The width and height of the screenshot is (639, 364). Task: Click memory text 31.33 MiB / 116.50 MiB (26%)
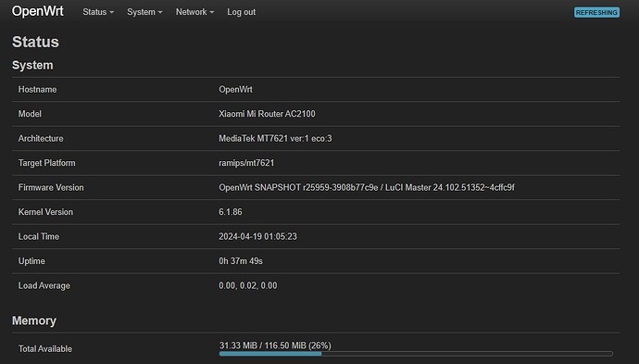click(275, 345)
